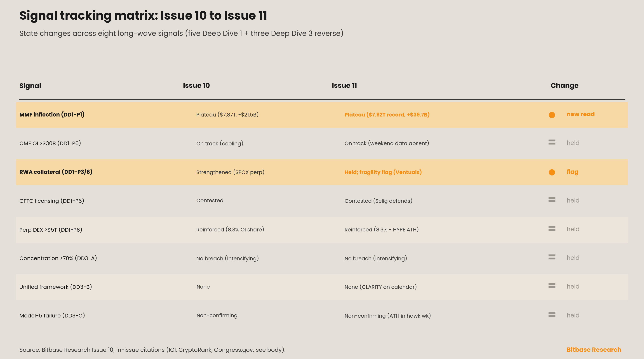
Task: Click 'Held; fragility flag (Ventuals)' cell
Action: pyautogui.click(x=383, y=172)
